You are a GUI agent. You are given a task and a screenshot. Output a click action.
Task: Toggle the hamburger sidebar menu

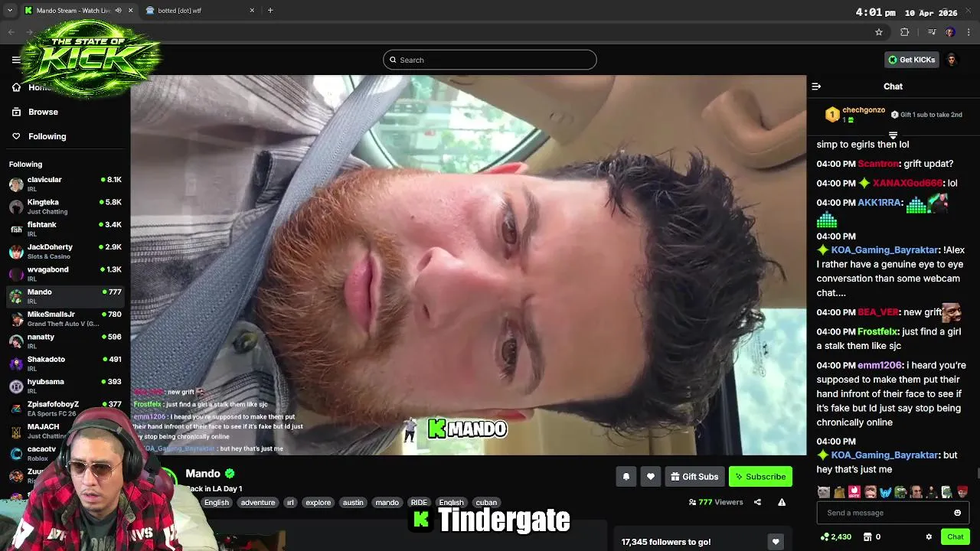[16, 60]
